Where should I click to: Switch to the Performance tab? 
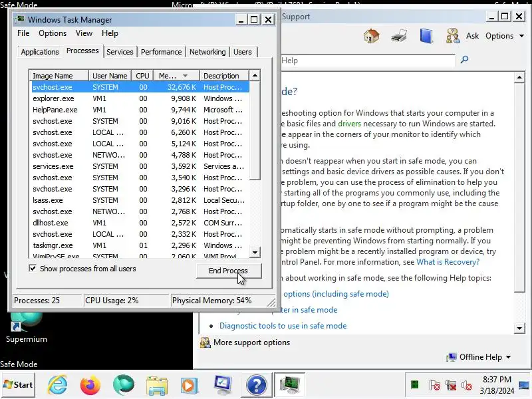coord(161,52)
